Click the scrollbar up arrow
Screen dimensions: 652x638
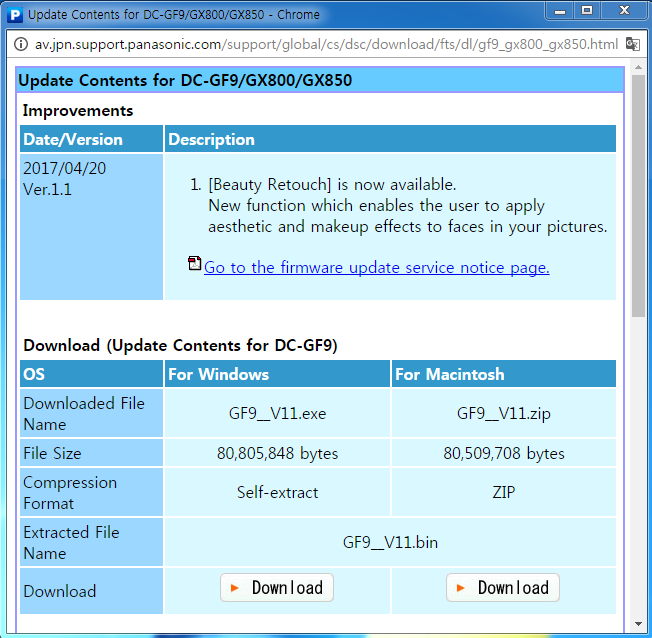pyautogui.click(x=638, y=67)
